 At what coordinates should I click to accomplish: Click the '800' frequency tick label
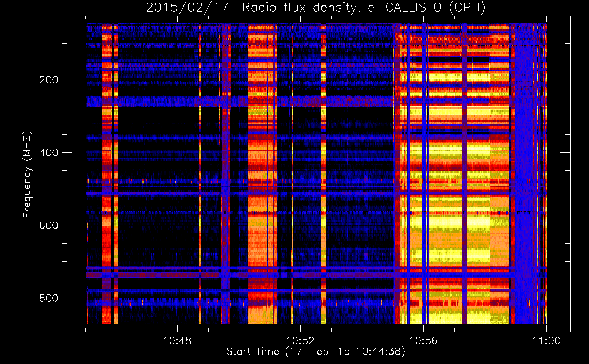(49, 298)
